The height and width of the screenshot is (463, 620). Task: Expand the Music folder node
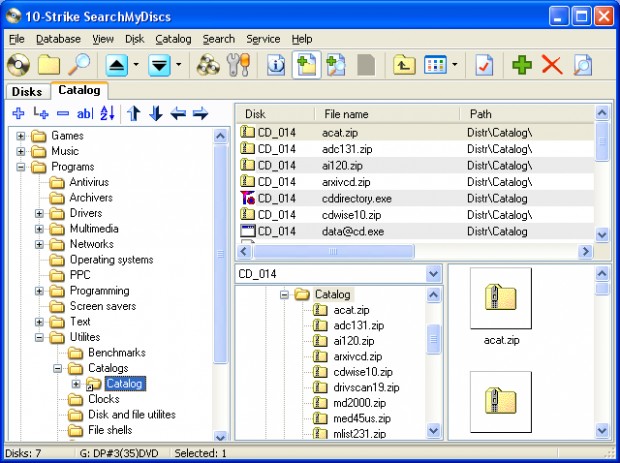pos(21,151)
